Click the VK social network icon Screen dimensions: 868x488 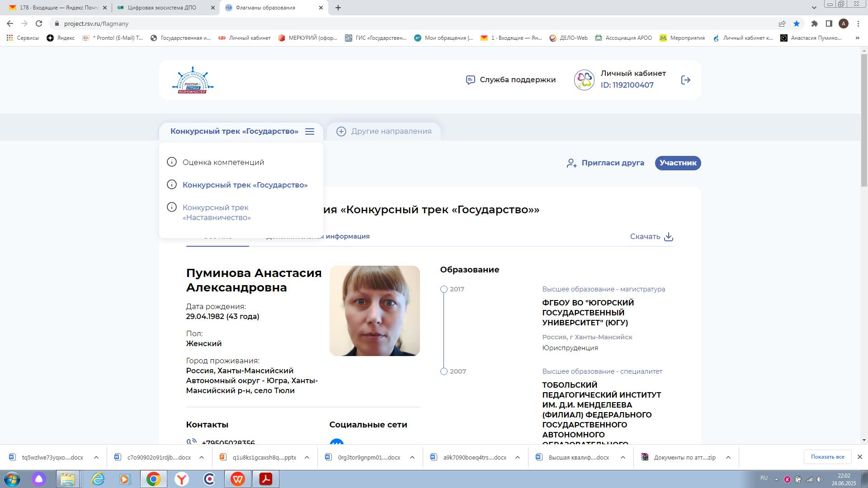coord(336,441)
